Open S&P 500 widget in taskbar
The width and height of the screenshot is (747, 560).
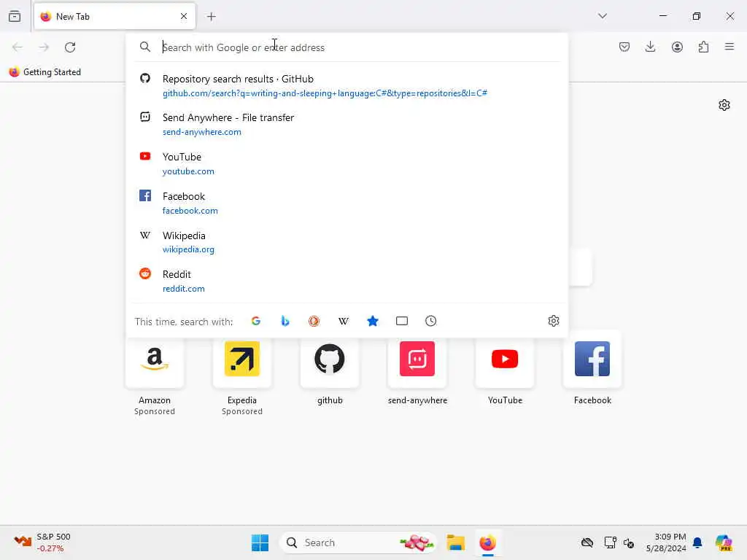42,542
